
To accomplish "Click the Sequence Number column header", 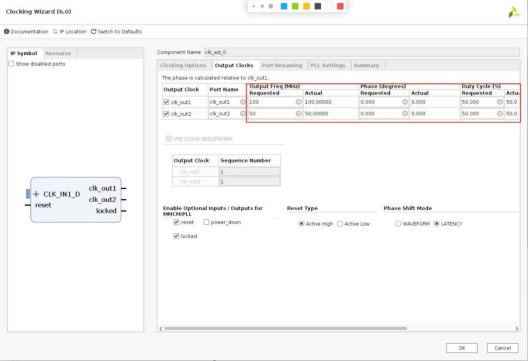I will coord(246,160).
